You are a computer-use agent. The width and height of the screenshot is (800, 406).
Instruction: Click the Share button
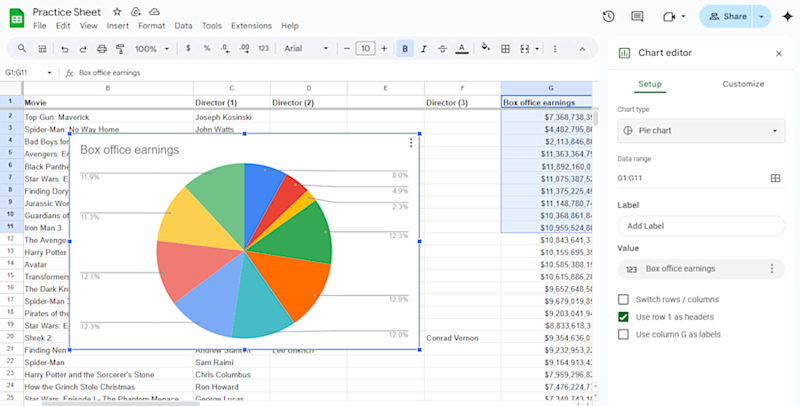(728, 16)
